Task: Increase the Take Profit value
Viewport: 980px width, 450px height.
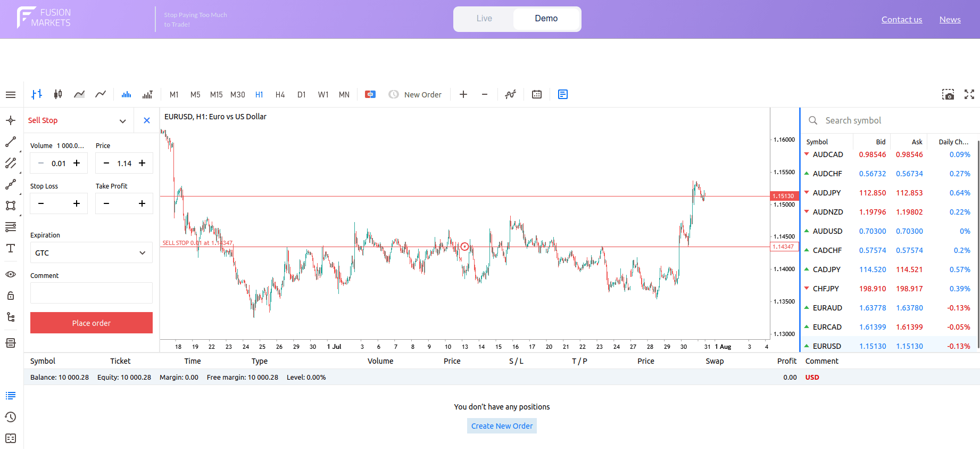Action: pos(142,203)
